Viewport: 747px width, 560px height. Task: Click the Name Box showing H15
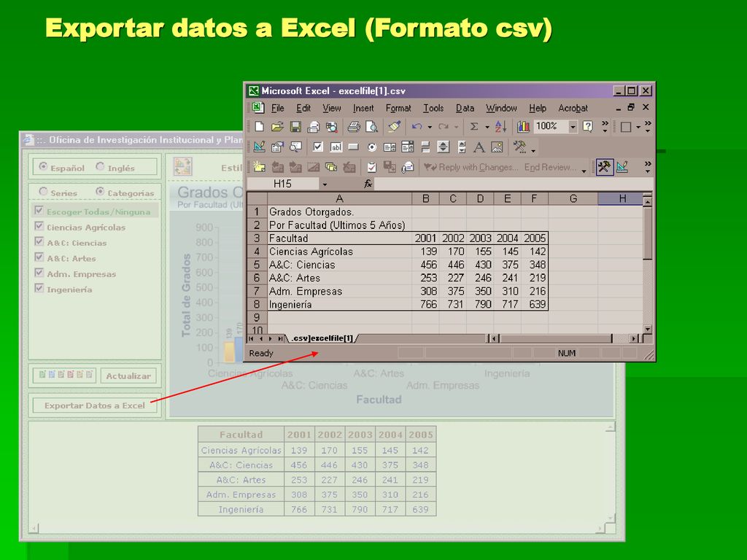pos(282,184)
